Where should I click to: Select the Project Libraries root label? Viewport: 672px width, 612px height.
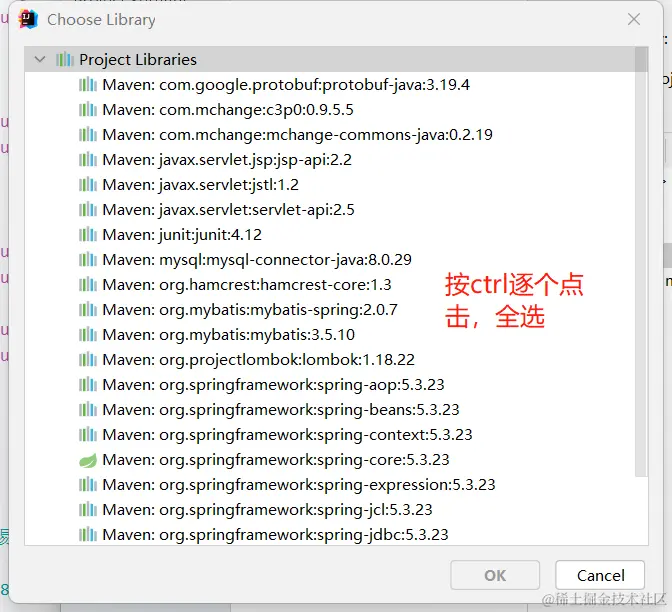click(x=138, y=60)
